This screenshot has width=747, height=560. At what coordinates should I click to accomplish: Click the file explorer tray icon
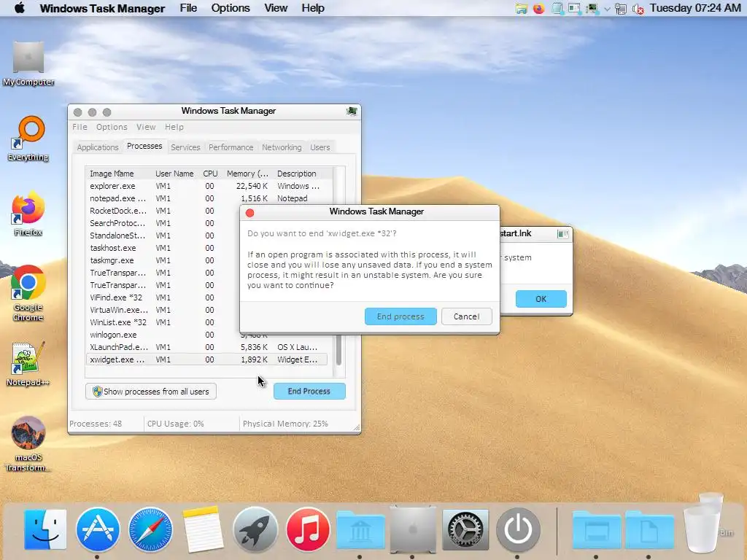point(522,9)
